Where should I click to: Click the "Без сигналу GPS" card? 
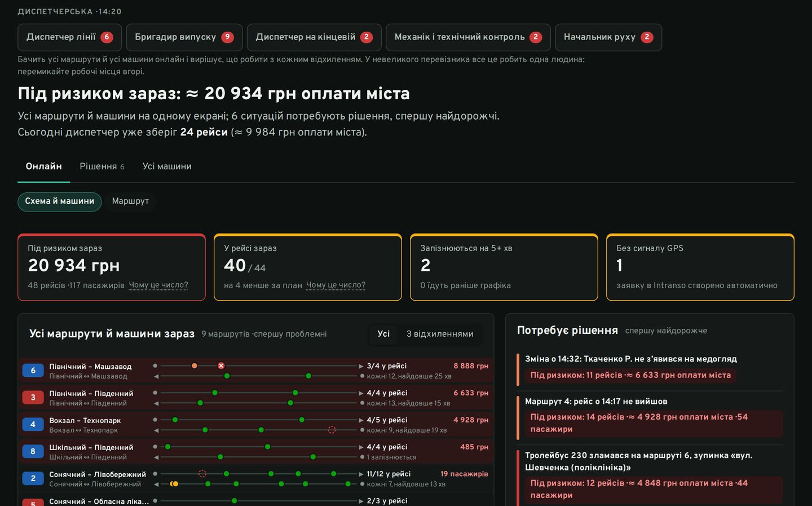(x=700, y=267)
